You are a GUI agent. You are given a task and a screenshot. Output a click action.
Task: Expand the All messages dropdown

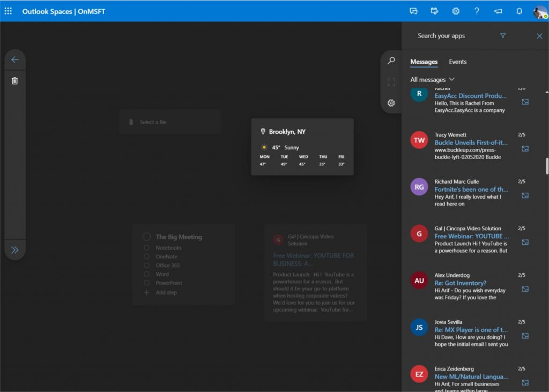click(x=432, y=80)
